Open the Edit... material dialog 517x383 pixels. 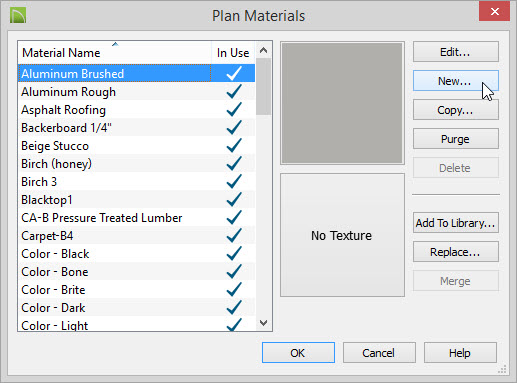[x=456, y=52]
